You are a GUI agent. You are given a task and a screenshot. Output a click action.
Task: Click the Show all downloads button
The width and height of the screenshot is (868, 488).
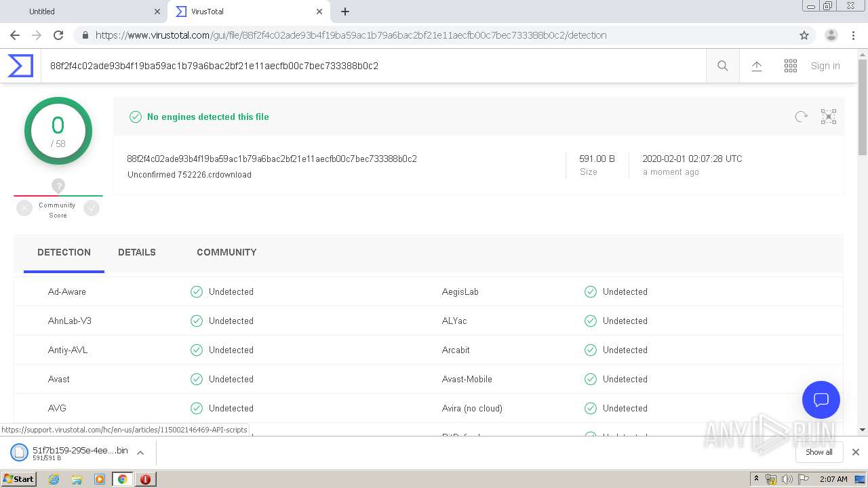pyautogui.click(x=819, y=452)
